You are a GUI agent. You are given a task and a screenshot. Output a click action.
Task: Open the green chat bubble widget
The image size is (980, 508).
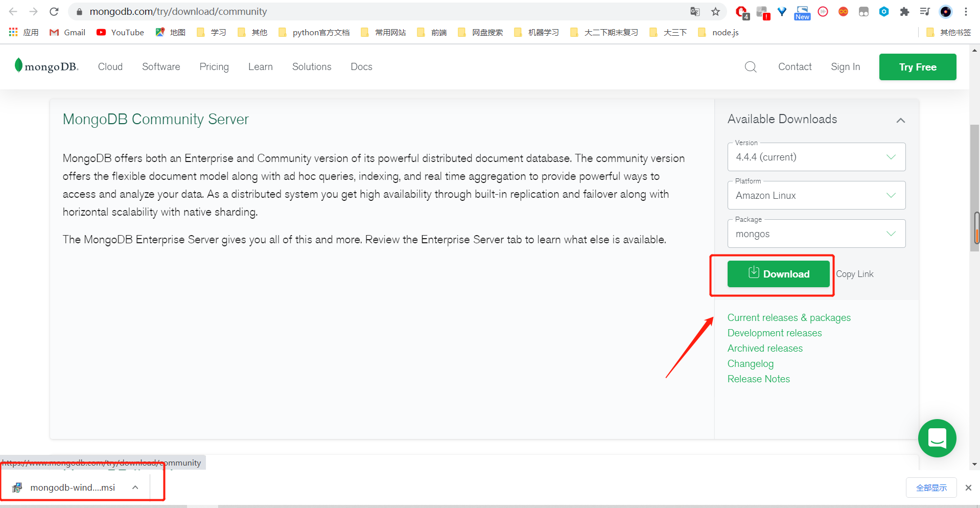pos(937,438)
